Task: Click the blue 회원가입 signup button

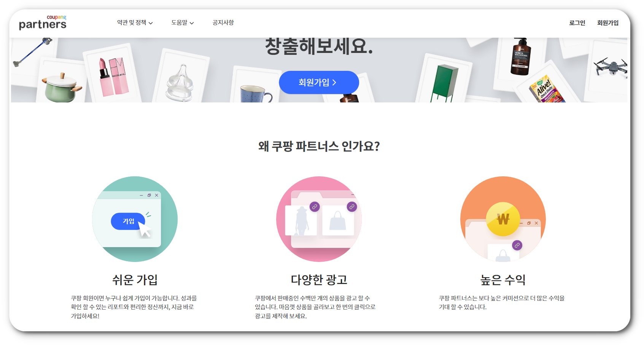Action: (x=319, y=82)
